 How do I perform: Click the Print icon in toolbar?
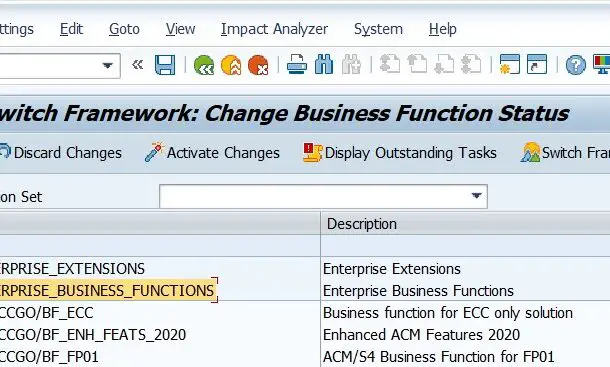tap(297, 65)
